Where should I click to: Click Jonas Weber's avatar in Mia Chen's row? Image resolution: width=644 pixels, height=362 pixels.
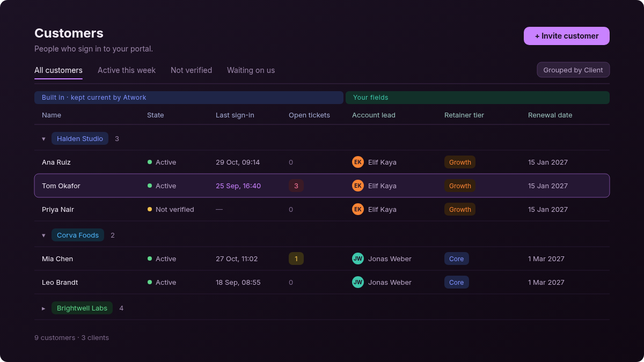[358, 258]
